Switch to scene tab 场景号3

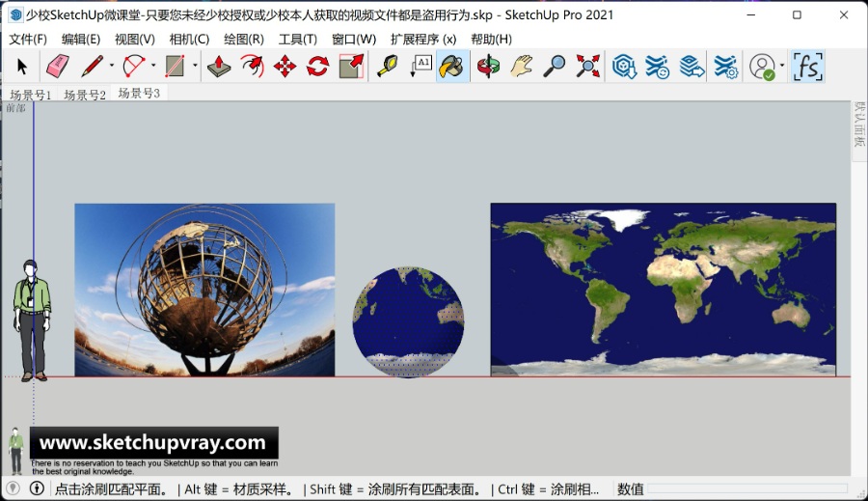pyautogui.click(x=139, y=93)
